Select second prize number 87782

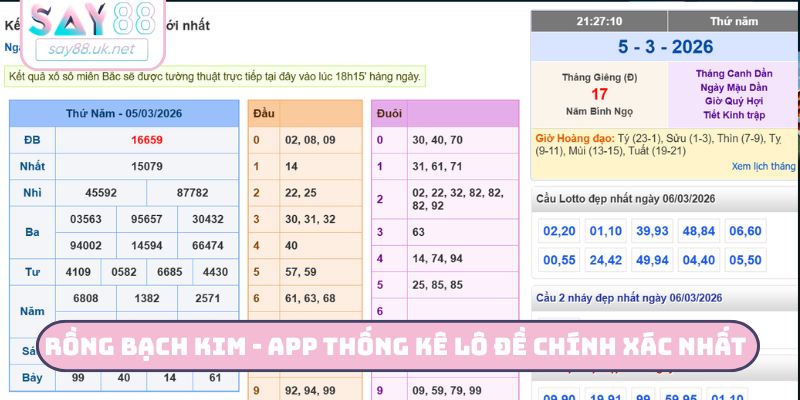pos(192,193)
